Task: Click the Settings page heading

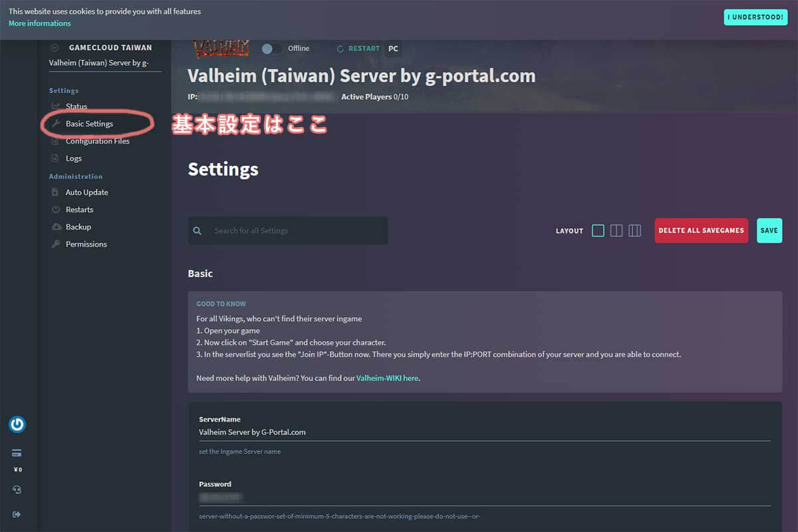Action: (223, 169)
